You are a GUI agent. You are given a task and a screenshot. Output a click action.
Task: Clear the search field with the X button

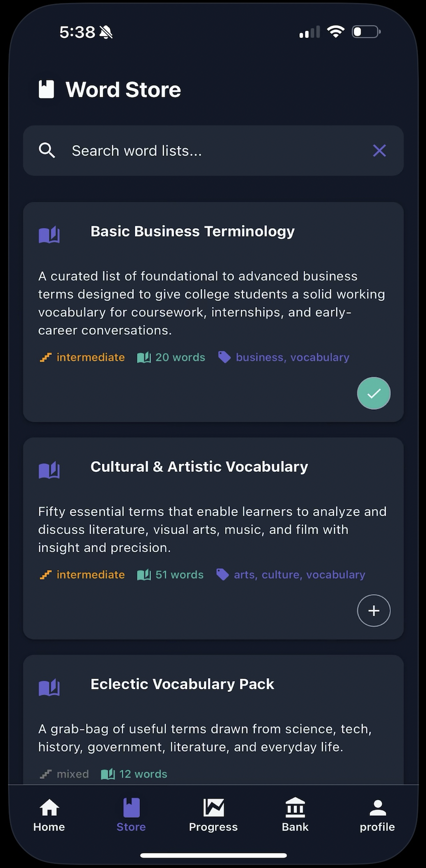pos(379,150)
